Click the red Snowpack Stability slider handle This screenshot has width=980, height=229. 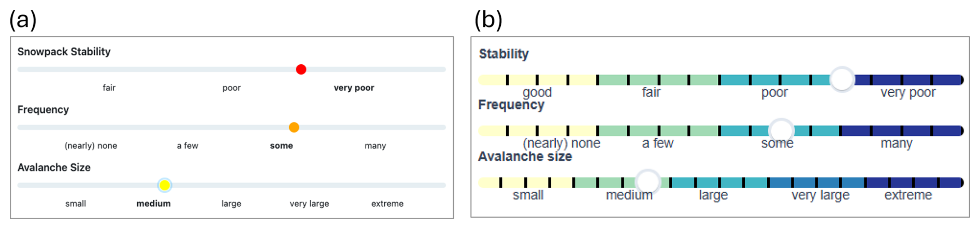301,69
